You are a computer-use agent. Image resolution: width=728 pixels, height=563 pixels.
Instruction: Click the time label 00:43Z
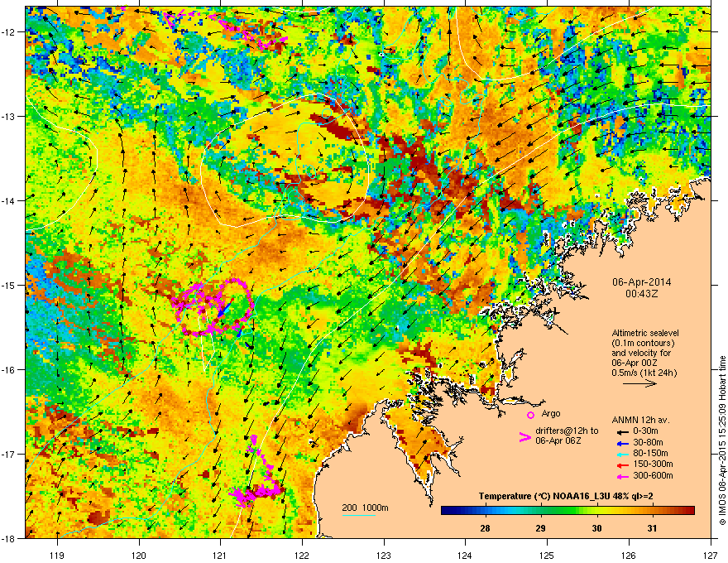coord(642,294)
